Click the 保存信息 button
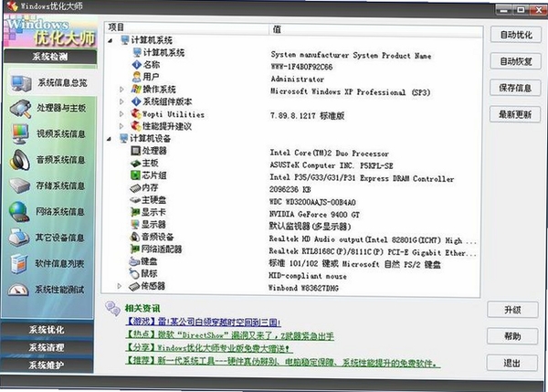Screen dimensions: 548x392 click(x=515, y=88)
